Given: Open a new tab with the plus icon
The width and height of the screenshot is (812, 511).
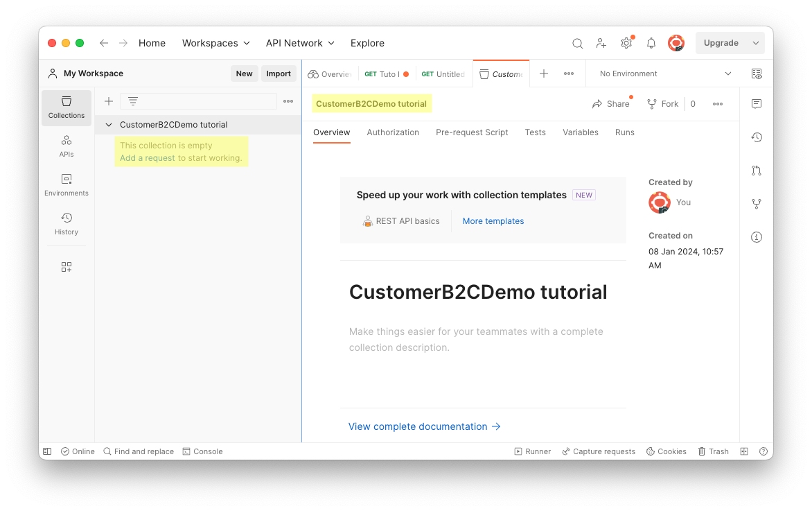Looking at the screenshot, I should [x=544, y=73].
